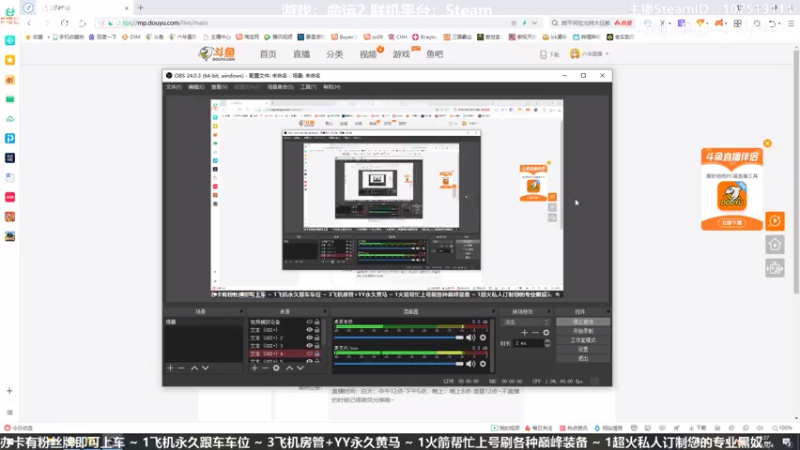The height and width of the screenshot is (450, 800).
Task: Open the 编辑(E) menu in OBS
Action: [196, 87]
